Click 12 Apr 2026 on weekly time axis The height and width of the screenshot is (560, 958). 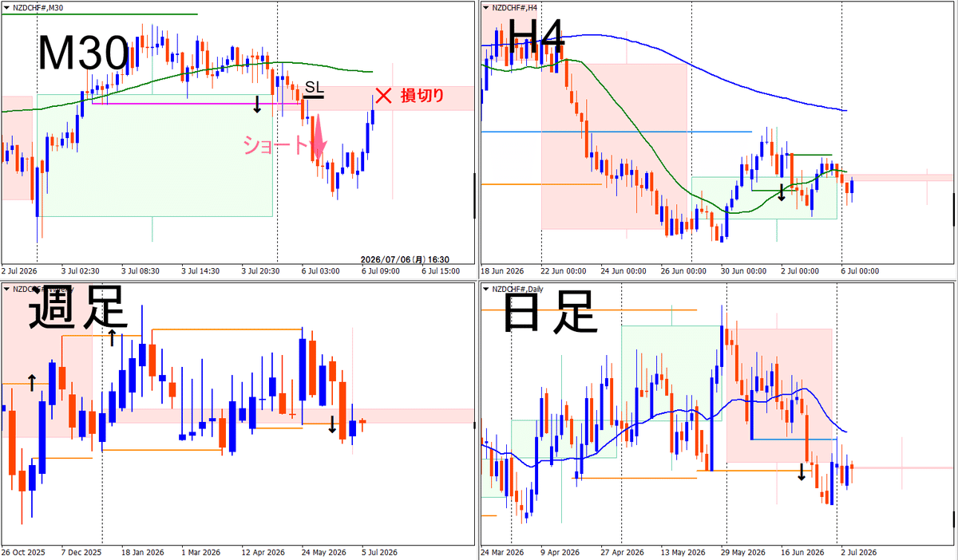(262, 552)
